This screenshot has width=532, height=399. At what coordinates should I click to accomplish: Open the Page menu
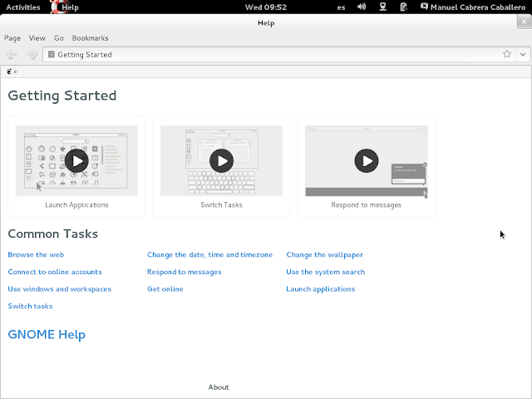(x=12, y=38)
